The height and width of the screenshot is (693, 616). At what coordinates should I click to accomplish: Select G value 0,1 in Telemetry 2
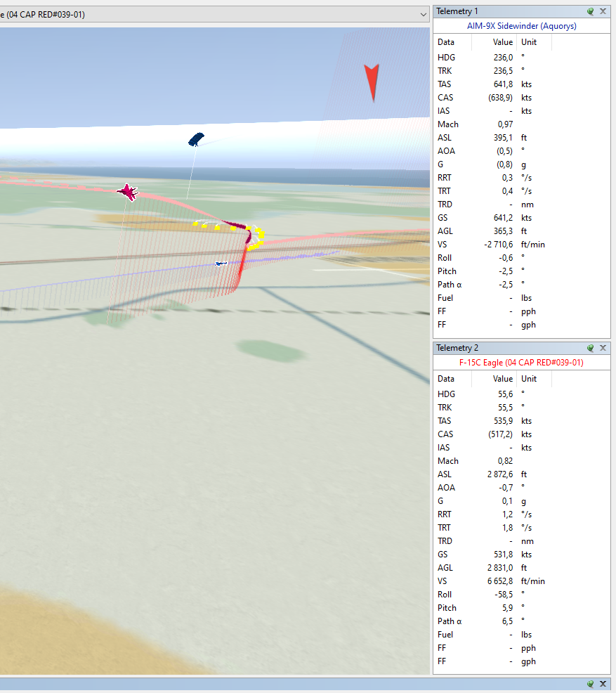point(507,501)
